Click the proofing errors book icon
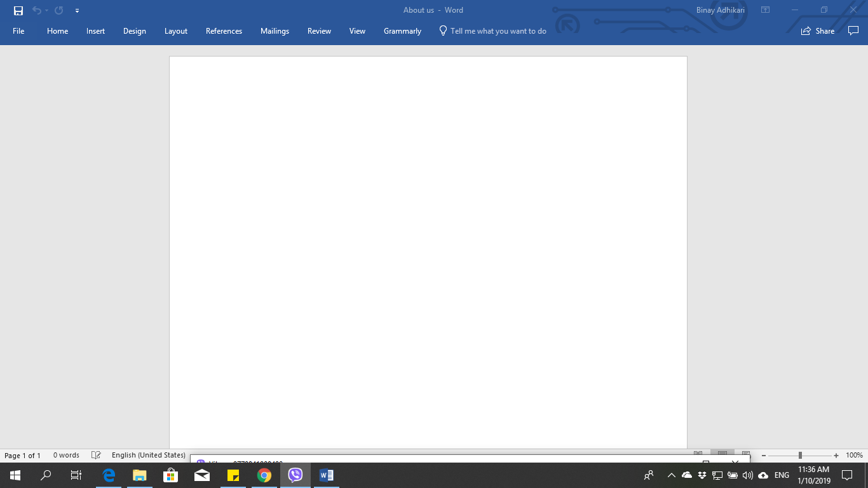This screenshot has height=488, width=868. point(96,455)
